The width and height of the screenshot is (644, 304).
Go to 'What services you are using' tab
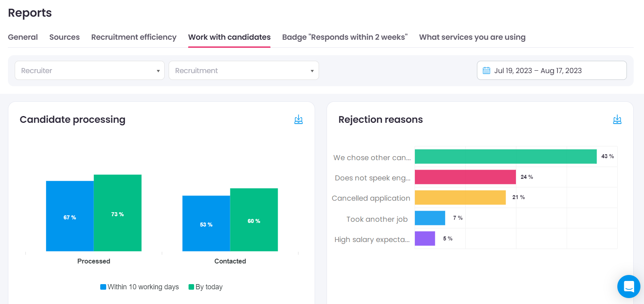click(472, 37)
